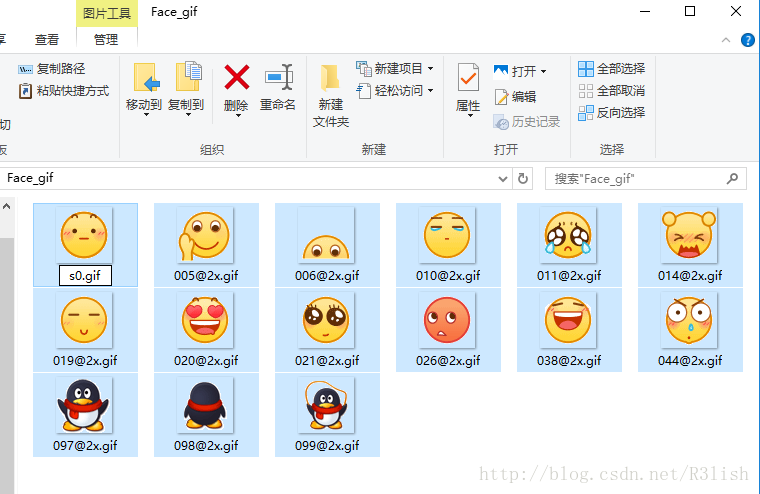The width and height of the screenshot is (760, 494).
Task: Click the Edit (编辑) pencil icon
Action: [501, 96]
